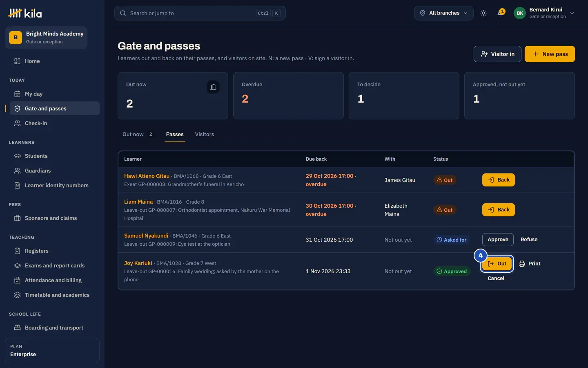Select the Passes tab

coord(175,134)
